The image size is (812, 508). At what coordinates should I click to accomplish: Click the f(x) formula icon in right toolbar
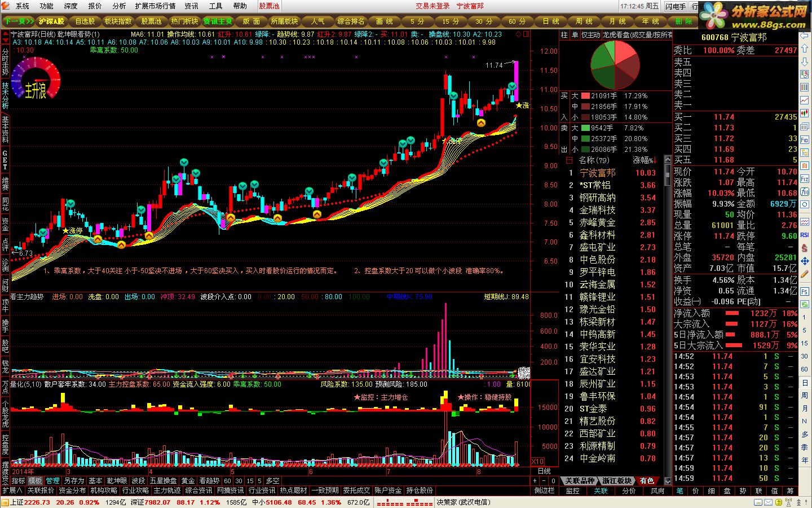point(805,191)
